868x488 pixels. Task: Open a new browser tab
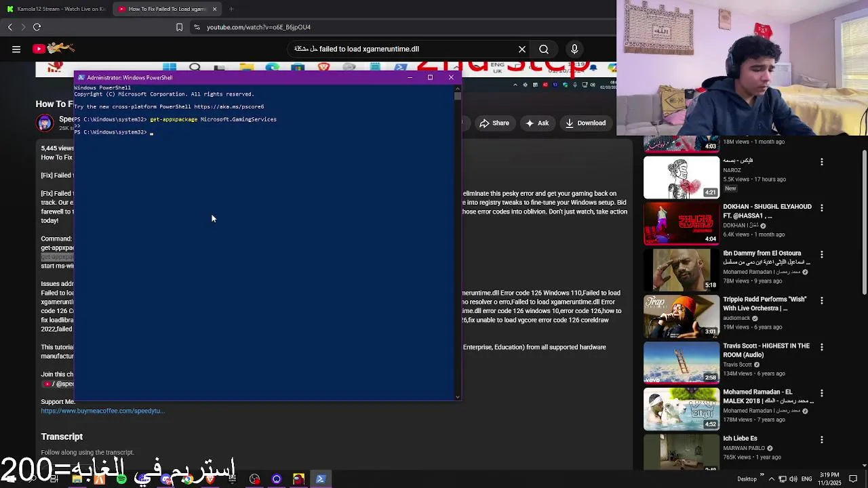[x=231, y=9]
